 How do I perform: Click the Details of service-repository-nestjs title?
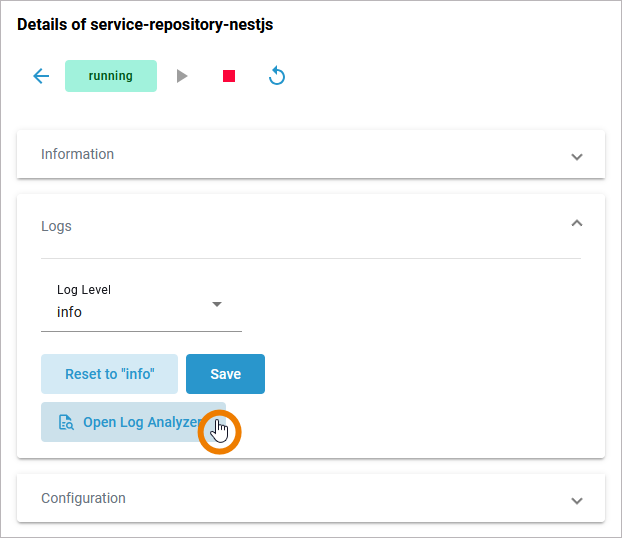pyautogui.click(x=145, y=25)
